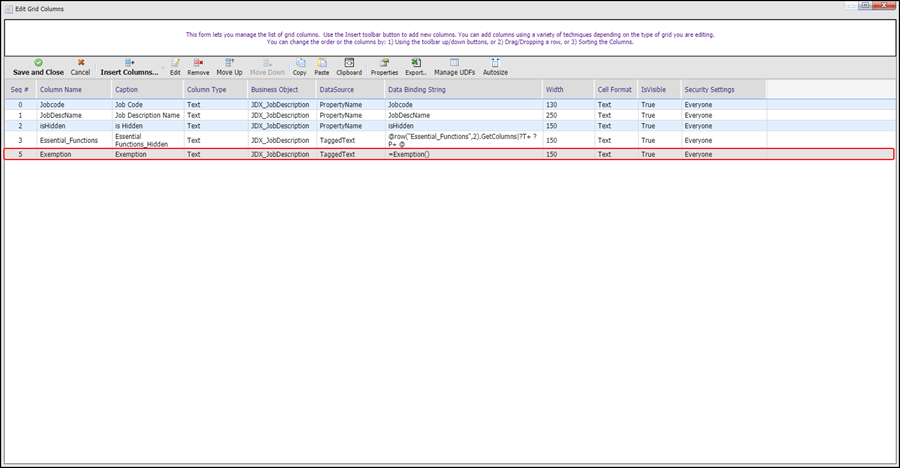Click the Edit toolbar icon
Image resolution: width=901 pixels, height=468 pixels.
pyautogui.click(x=175, y=67)
